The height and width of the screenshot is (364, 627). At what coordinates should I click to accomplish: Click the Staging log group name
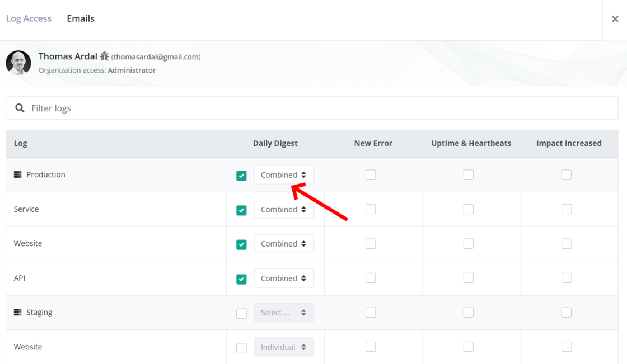click(x=39, y=312)
